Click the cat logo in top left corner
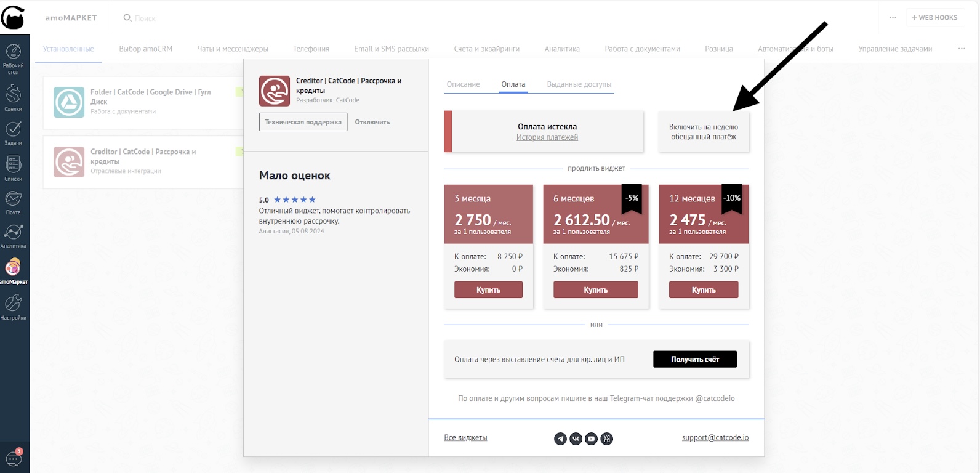This screenshot has width=980, height=473. pos(13,17)
